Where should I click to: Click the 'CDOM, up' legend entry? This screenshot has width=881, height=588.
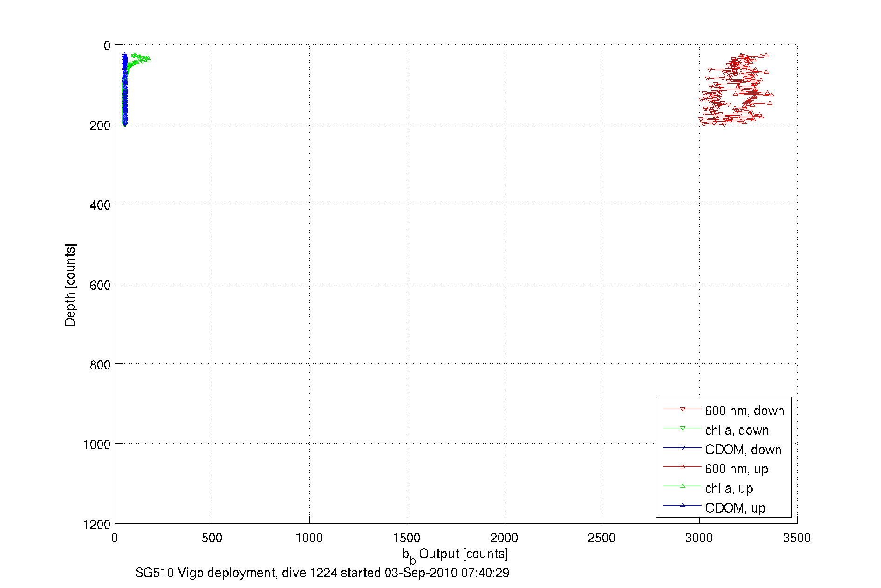(x=715, y=508)
